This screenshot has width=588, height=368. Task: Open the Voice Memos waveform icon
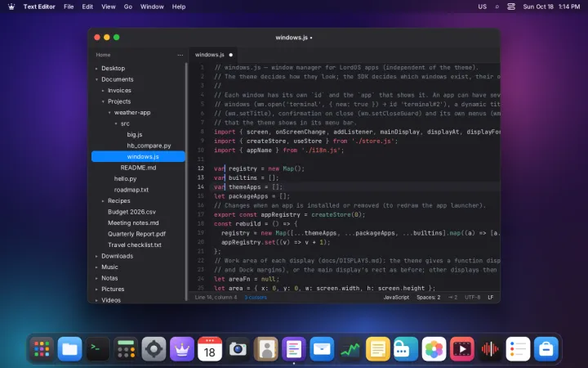pos(490,349)
